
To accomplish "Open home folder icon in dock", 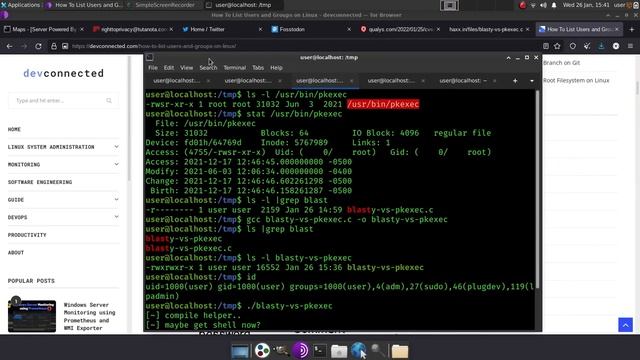I will 339,351.
